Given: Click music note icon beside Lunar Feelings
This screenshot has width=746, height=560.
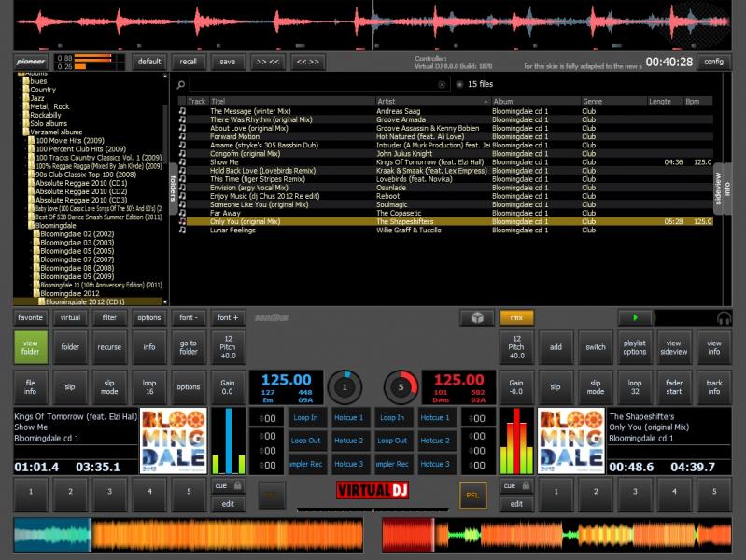Looking at the screenshot, I should [x=182, y=230].
